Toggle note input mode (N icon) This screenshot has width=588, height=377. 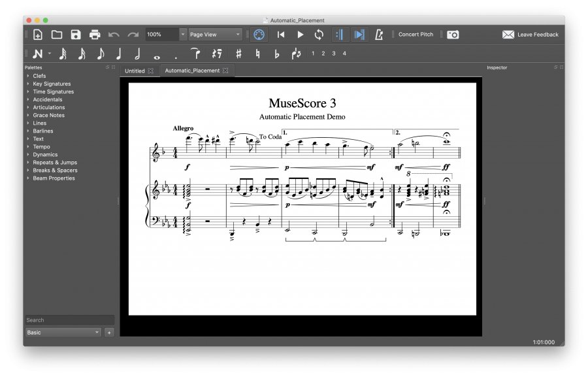pyautogui.click(x=37, y=54)
